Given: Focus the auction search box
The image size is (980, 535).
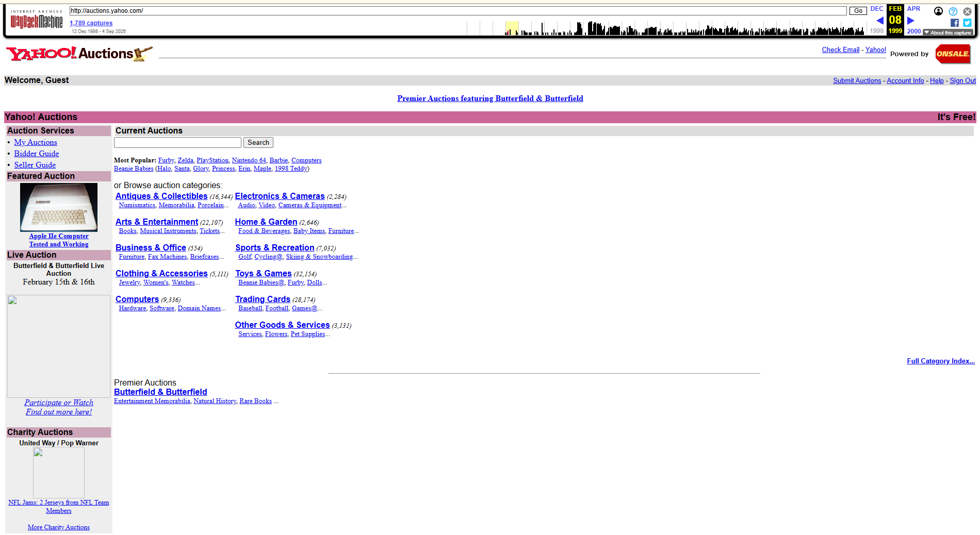Looking at the screenshot, I should (x=177, y=143).
